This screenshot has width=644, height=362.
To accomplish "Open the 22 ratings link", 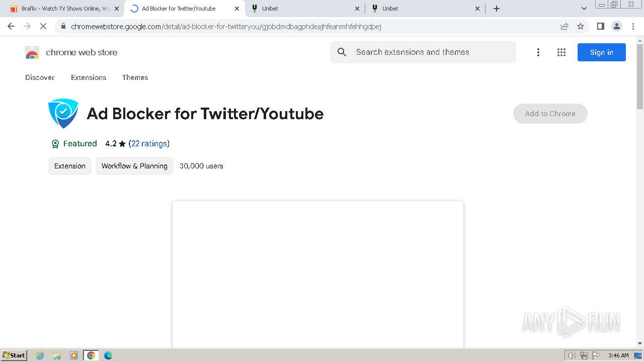I will 149,144.
